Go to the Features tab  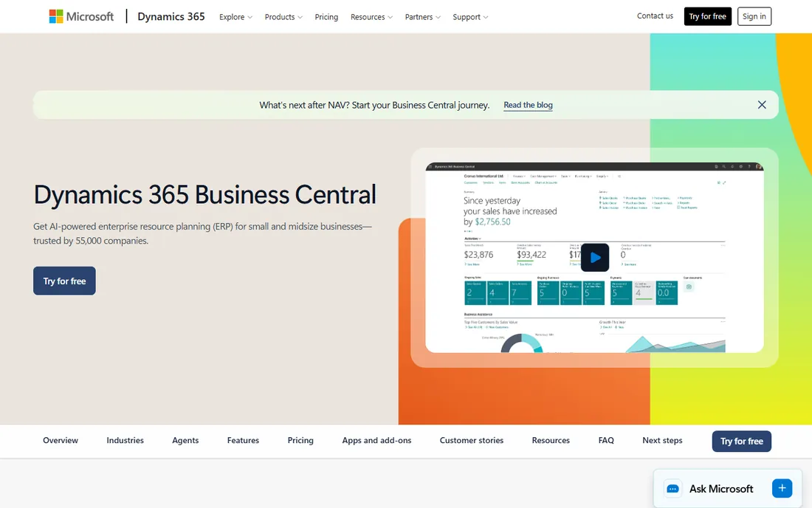[x=243, y=440]
